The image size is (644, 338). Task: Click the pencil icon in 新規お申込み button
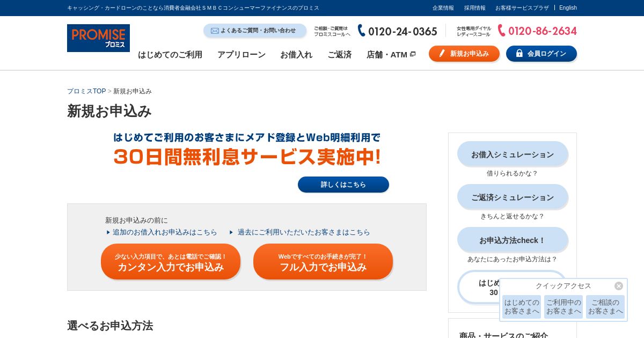442,53
